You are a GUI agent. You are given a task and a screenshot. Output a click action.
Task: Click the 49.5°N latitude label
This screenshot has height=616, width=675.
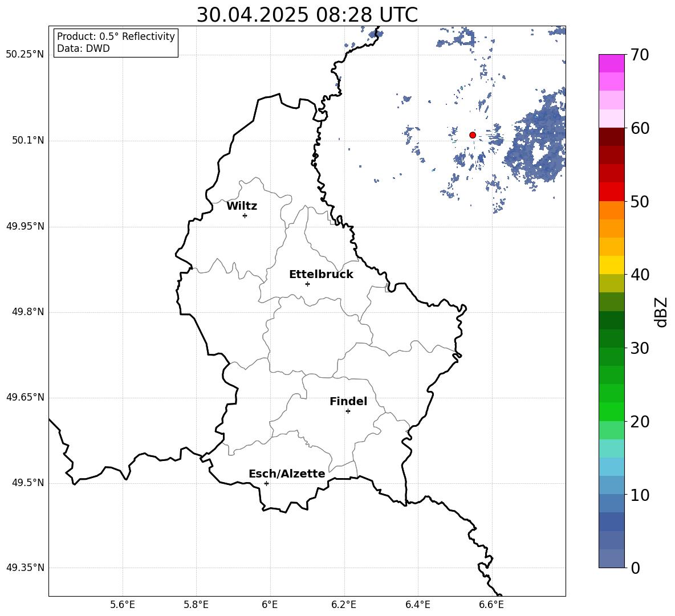click(x=29, y=483)
